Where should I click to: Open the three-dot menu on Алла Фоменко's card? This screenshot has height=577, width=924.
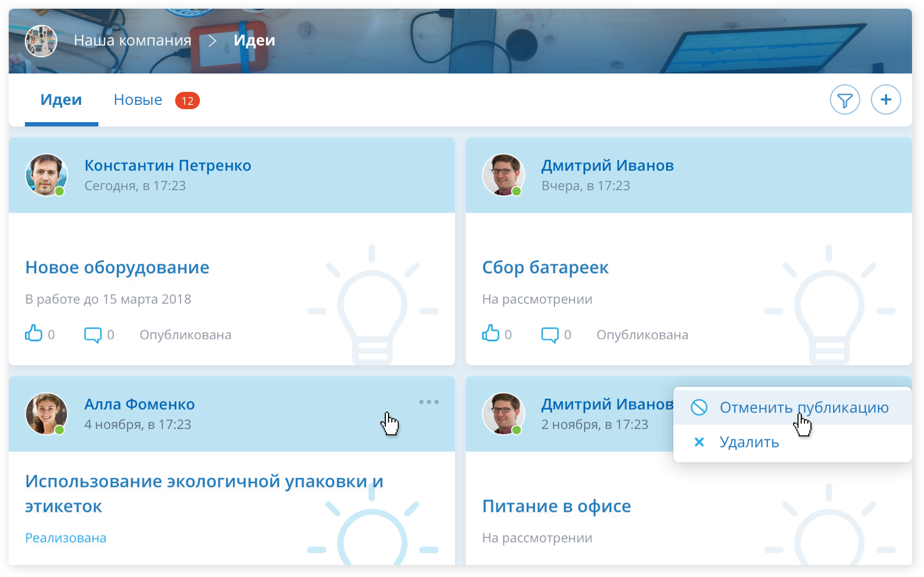(429, 402)
